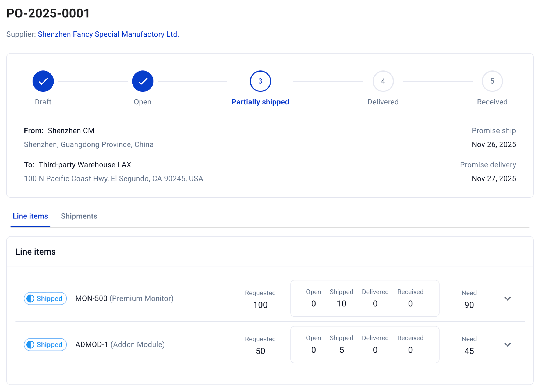Click the PO-2025-0001 heading

(x=48, y=12)
